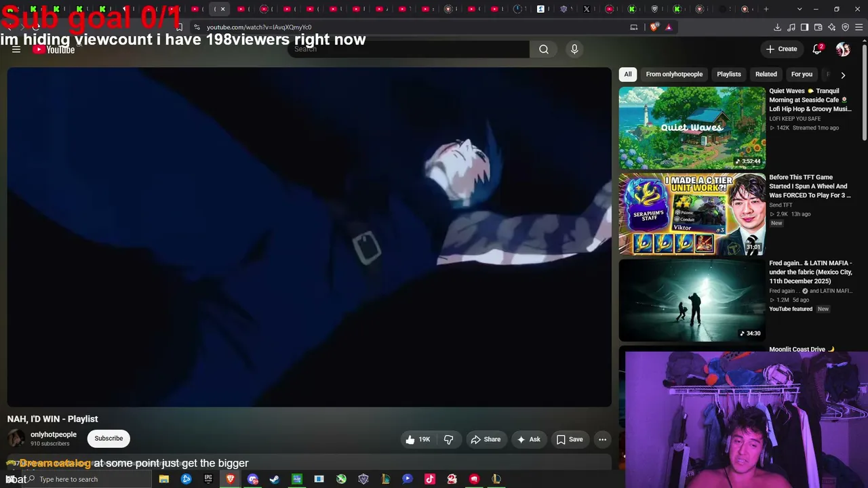Image resolution: width=868 pixels, height=488 pixels.
Task: Open Before This TFT Game Started title
Action: click(x=810, y=186)
